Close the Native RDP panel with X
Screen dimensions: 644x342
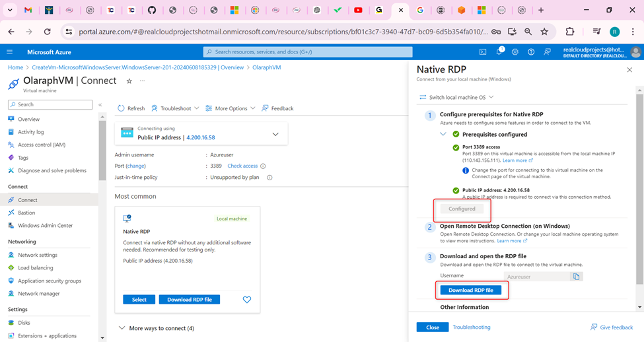point(629,70)
